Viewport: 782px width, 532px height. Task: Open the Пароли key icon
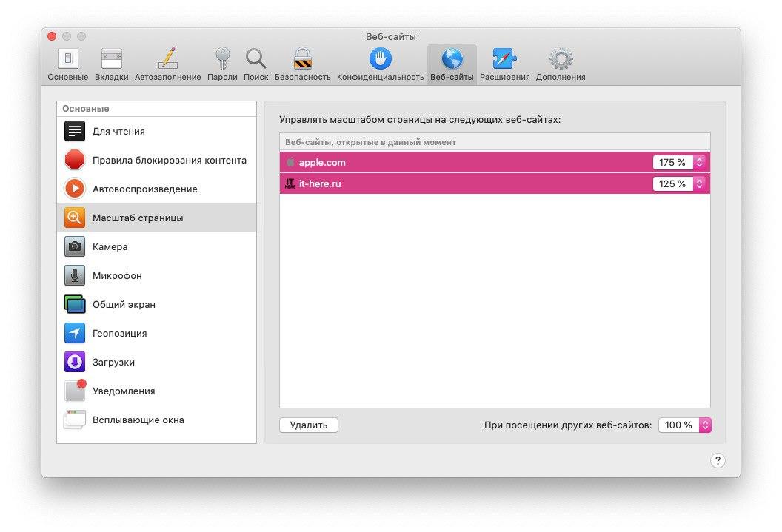tap(222, 60)
